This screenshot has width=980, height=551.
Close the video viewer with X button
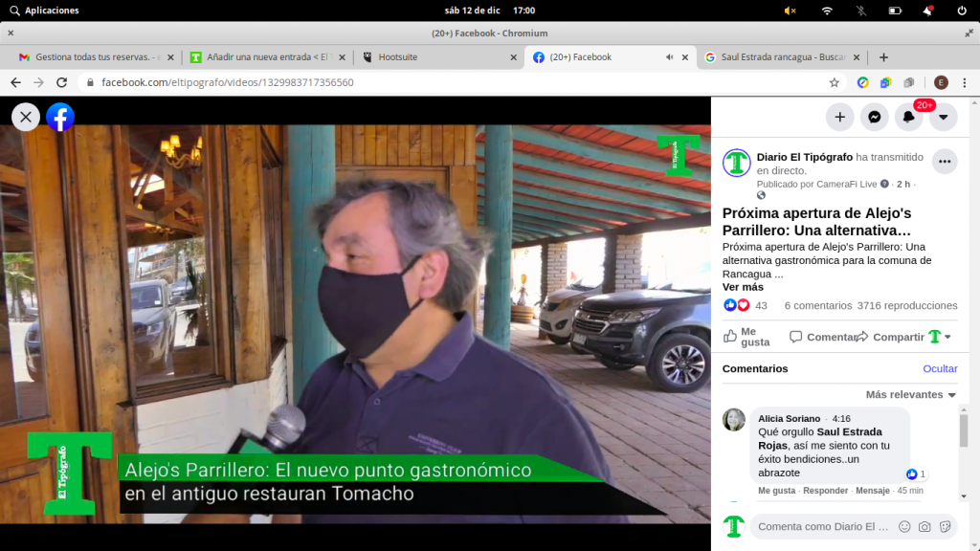click(x=26, y=117)
